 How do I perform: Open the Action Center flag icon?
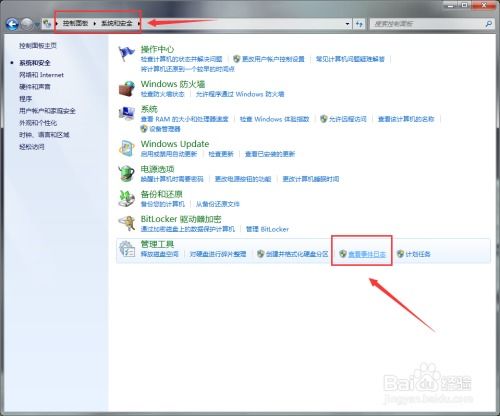(126, 54)
